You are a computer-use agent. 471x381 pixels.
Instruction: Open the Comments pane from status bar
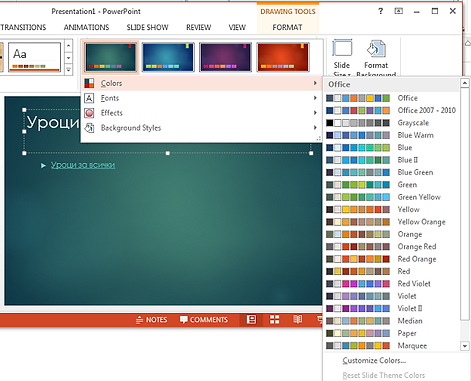tap(204, 320)
